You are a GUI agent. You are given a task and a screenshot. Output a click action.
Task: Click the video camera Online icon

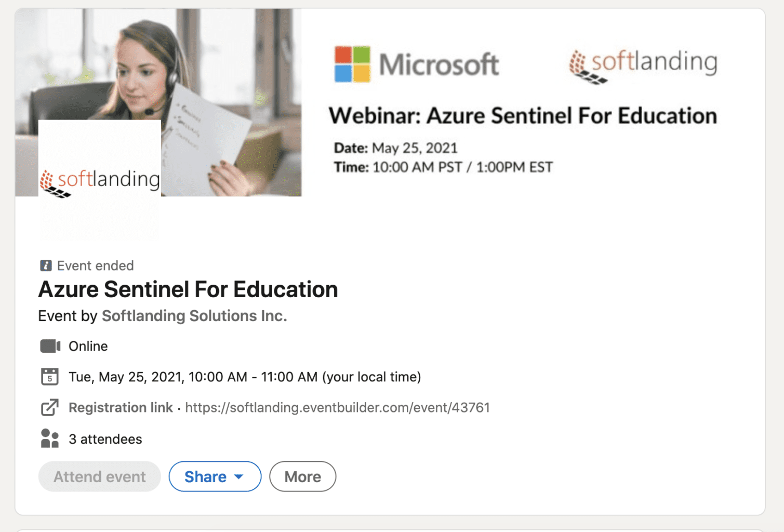click(x=50, y=346)
